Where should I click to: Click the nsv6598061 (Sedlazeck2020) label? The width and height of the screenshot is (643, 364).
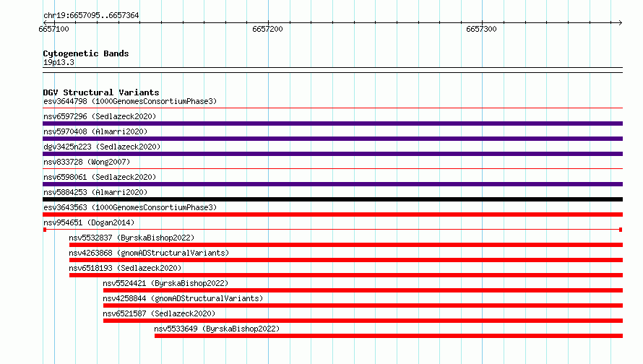click(100, 177)
